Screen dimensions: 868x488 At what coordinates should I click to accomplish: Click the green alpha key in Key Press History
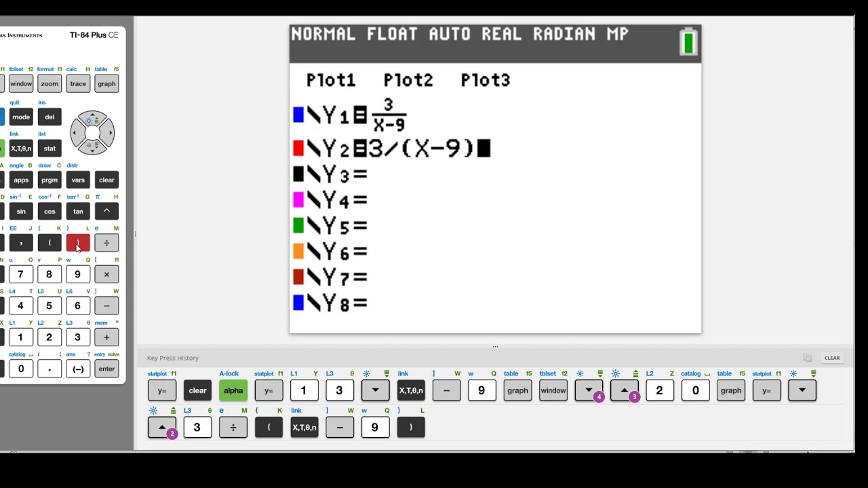(233, 390)
